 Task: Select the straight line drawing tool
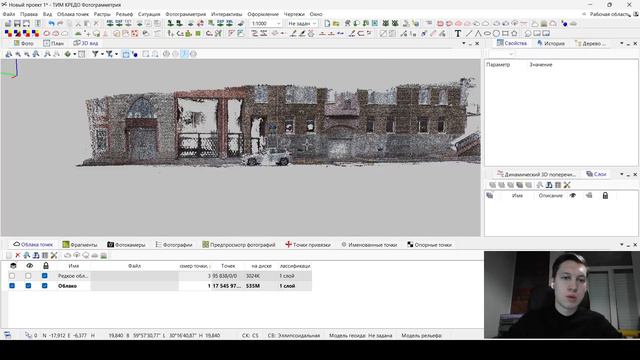coord(469,33)
